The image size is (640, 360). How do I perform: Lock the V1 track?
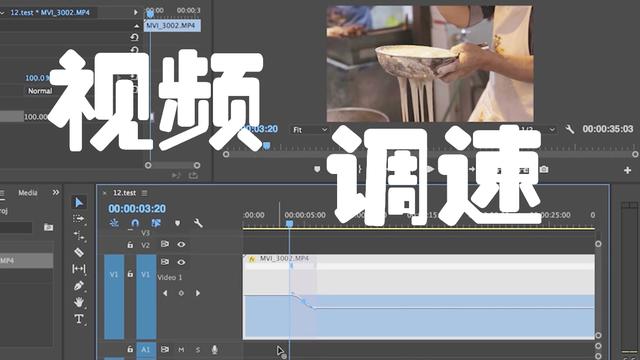pos(130,274)
